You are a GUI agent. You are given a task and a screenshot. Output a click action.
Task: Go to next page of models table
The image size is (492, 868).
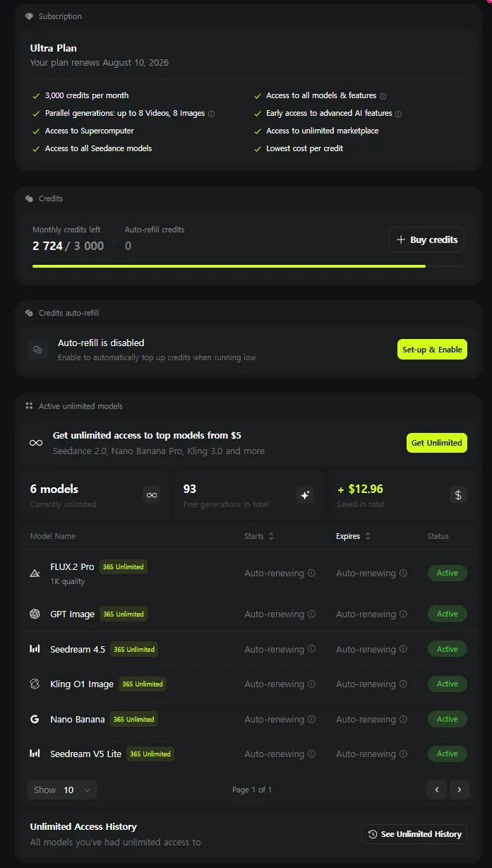tap(460, 790)
